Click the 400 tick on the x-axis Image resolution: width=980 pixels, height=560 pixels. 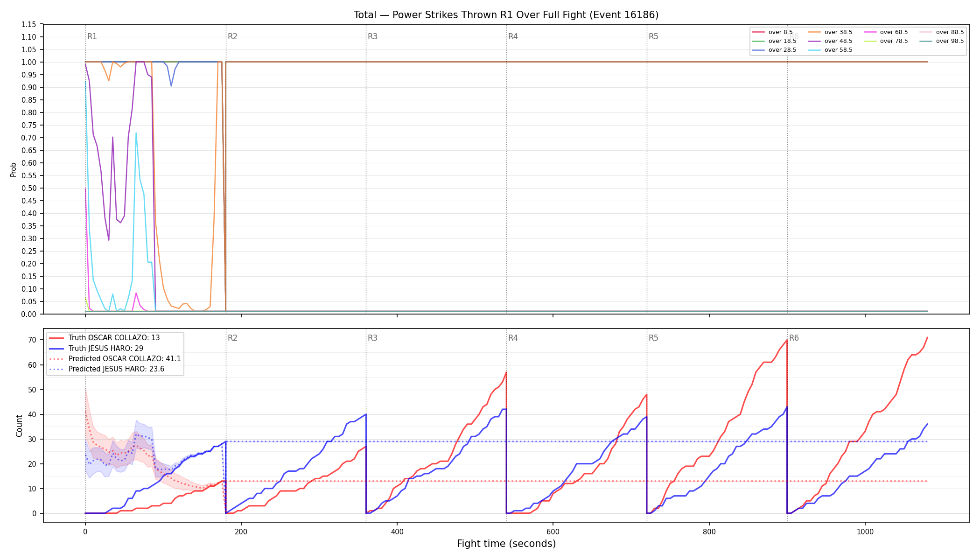click(x=397, y=532)
